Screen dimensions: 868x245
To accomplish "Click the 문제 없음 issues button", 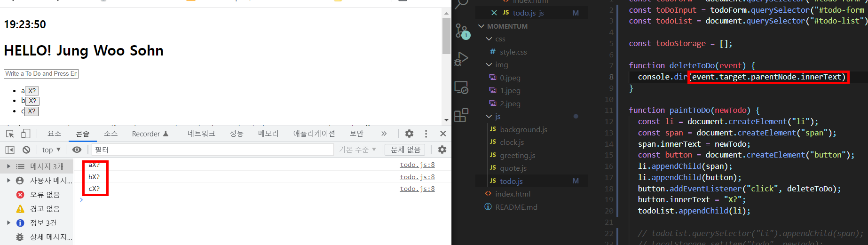I will point(405,150).
